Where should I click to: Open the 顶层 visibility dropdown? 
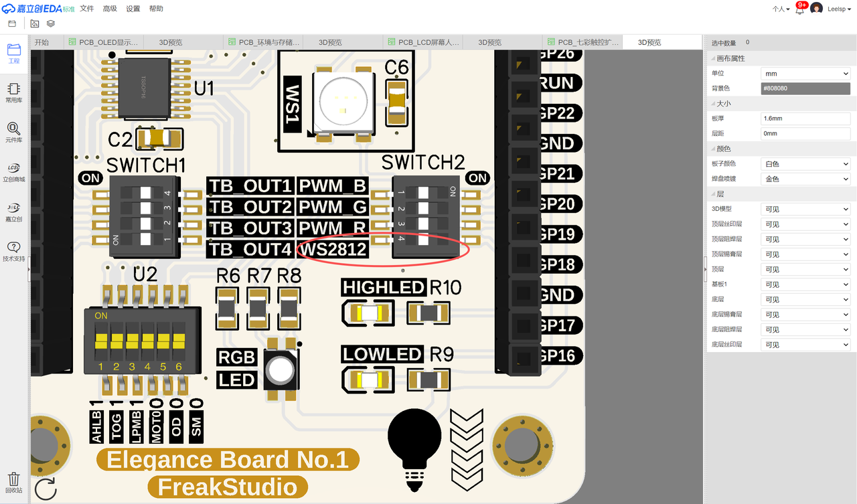pos(806,269)
